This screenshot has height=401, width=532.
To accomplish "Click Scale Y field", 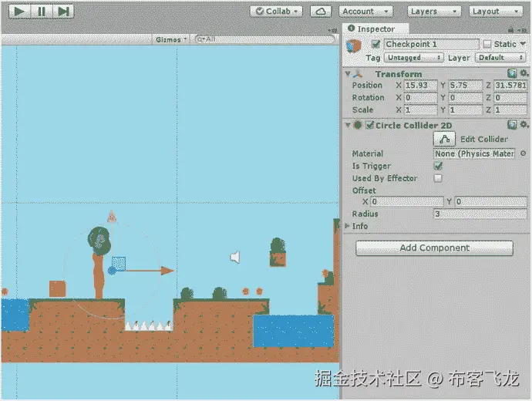I will (466, 110).
